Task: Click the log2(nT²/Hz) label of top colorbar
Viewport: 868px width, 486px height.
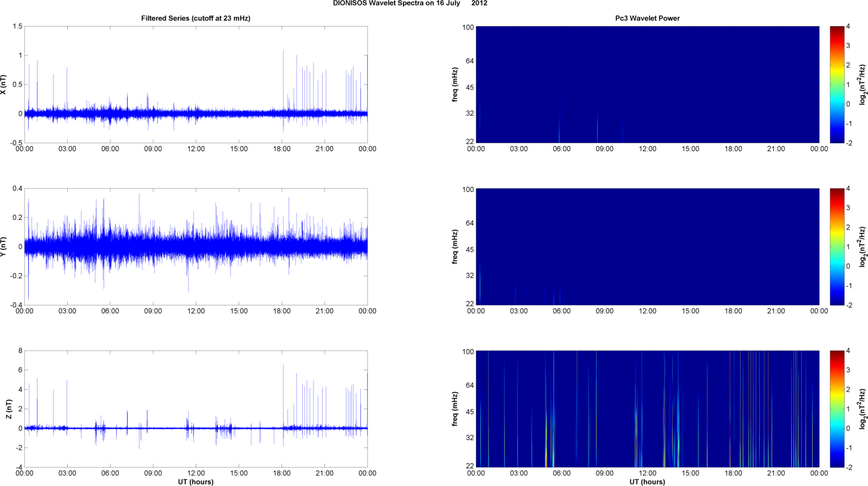Action: click(863, 85)
